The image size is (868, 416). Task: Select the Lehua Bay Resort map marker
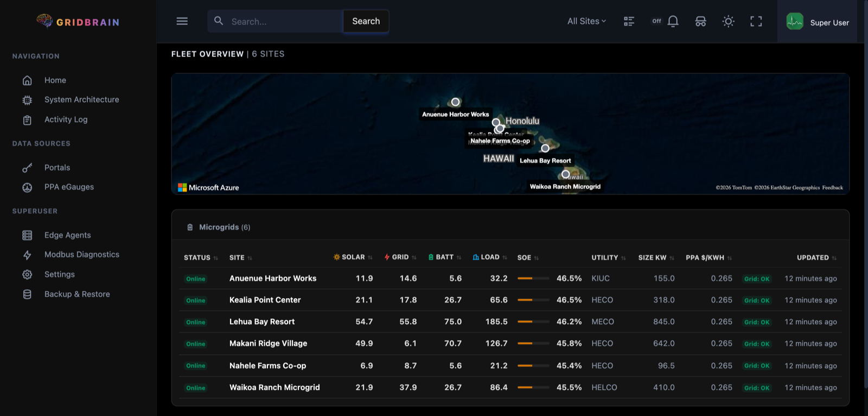pos(545,148)
